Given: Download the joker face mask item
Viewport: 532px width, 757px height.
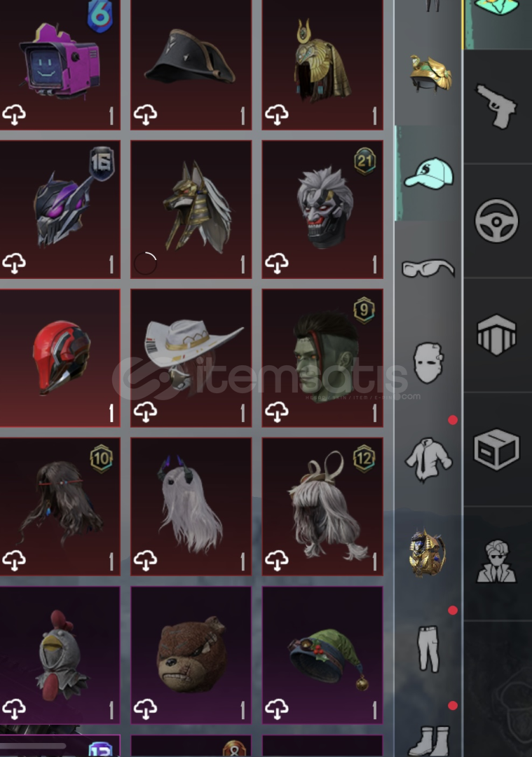Looking at the screenshot, I should [277, 263].
